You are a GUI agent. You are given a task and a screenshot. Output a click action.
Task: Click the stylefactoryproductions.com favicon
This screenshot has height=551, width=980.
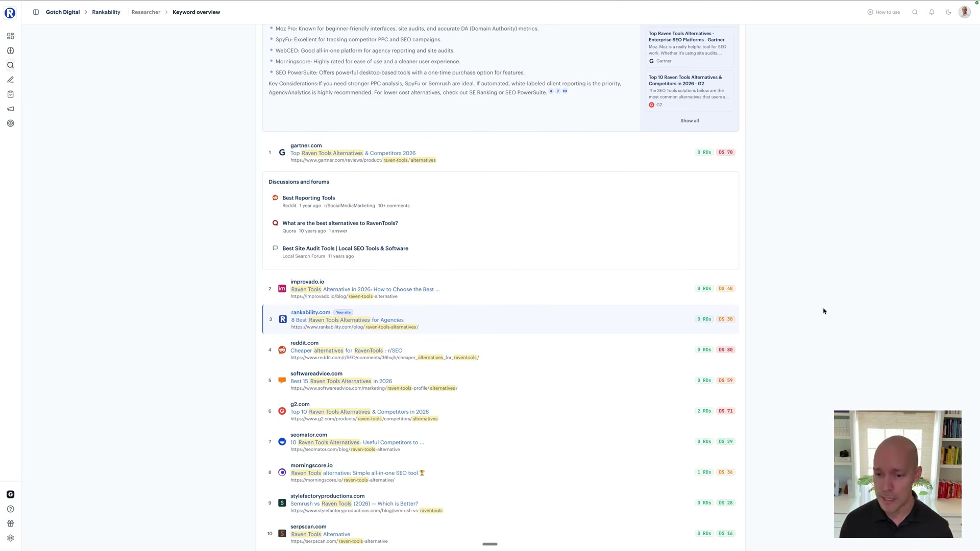282,503
